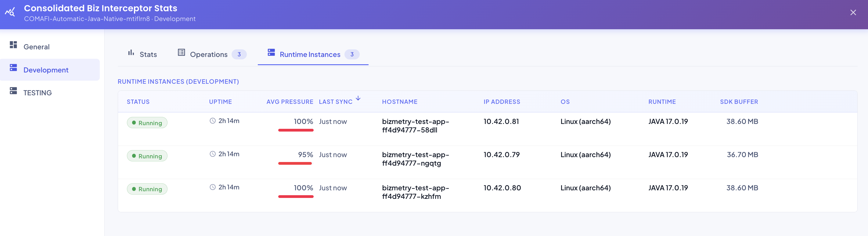Click the LAST SYNC descending sort arrow
The width and height of the screenshot is (868, 236).
(358, 98)
